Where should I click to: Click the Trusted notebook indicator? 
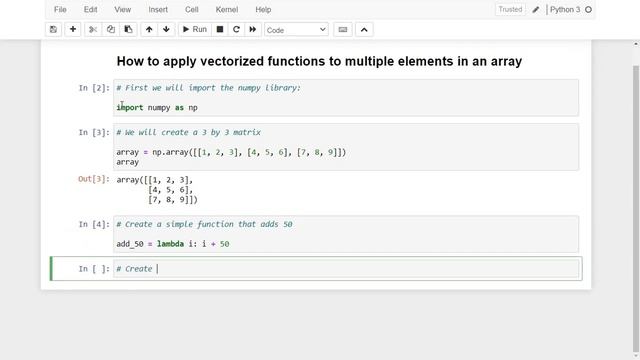tap(510, 9)
